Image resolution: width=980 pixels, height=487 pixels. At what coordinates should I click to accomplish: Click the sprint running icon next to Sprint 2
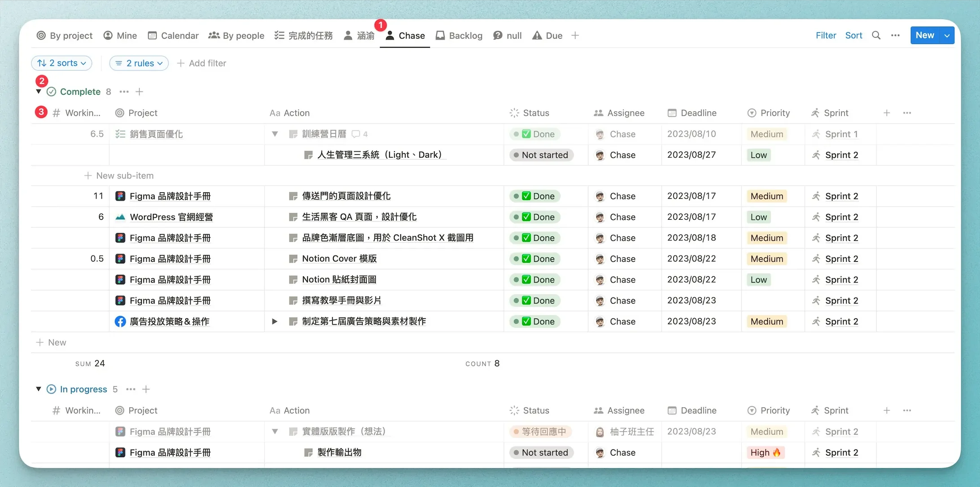click(818, 196)
